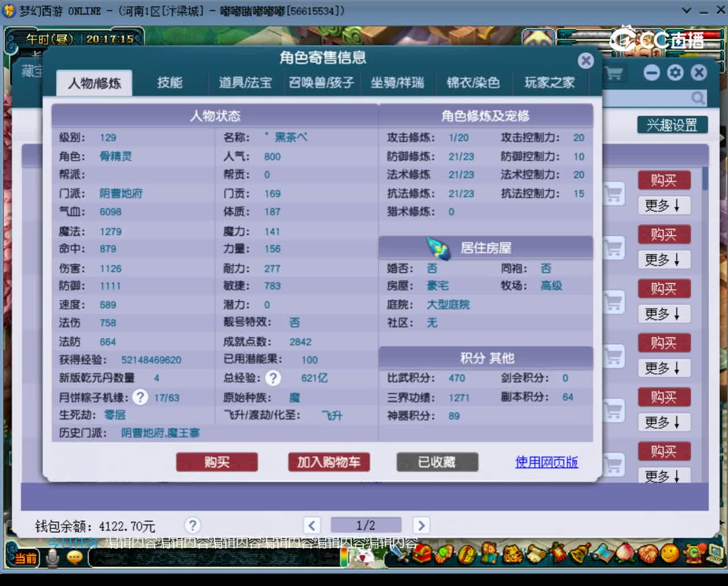
Task: Click the question mark next to 总经验
Action: 273,378
